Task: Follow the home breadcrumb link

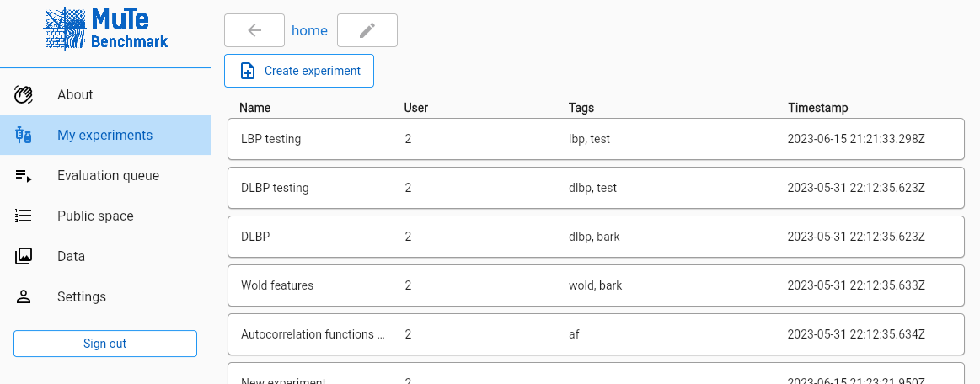Action: (309, 30)
